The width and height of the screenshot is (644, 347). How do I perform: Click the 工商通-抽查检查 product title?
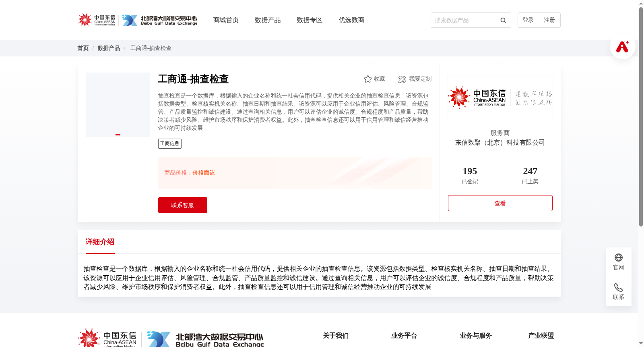pos(193,79)
